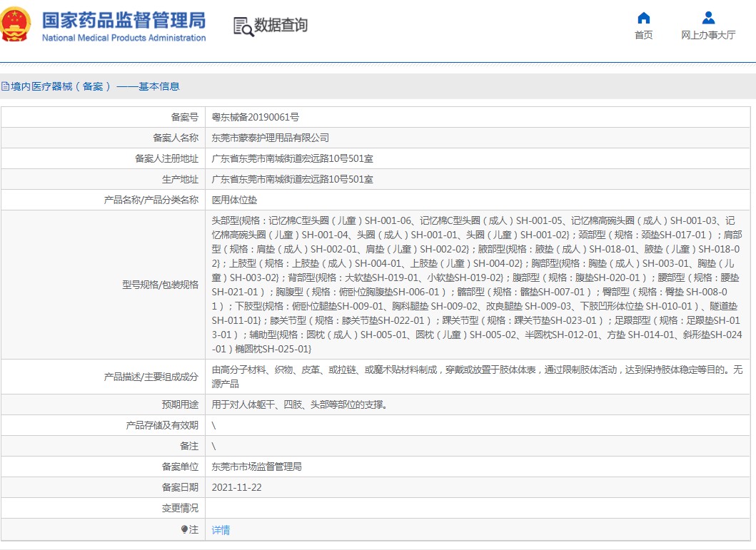Viewport: 756px width, 550px height.
Task: Click the 预期用途 field label
Action: click(x=181, y=404)
